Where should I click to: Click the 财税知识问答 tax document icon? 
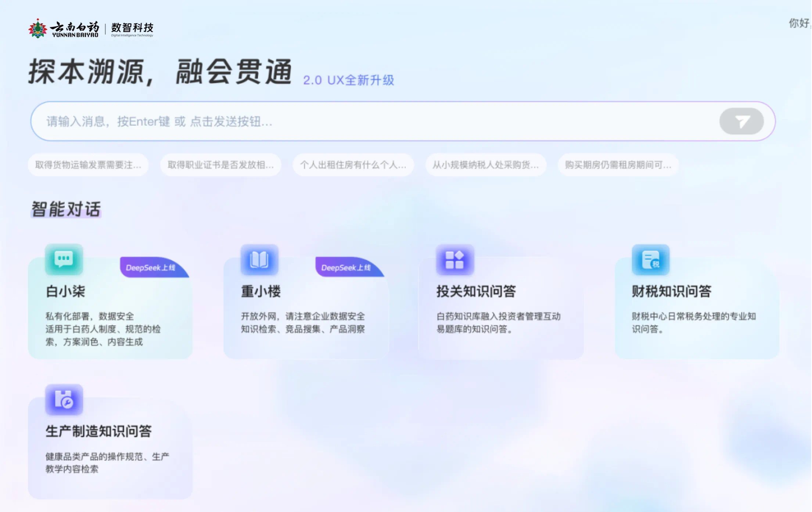[650, 259]
